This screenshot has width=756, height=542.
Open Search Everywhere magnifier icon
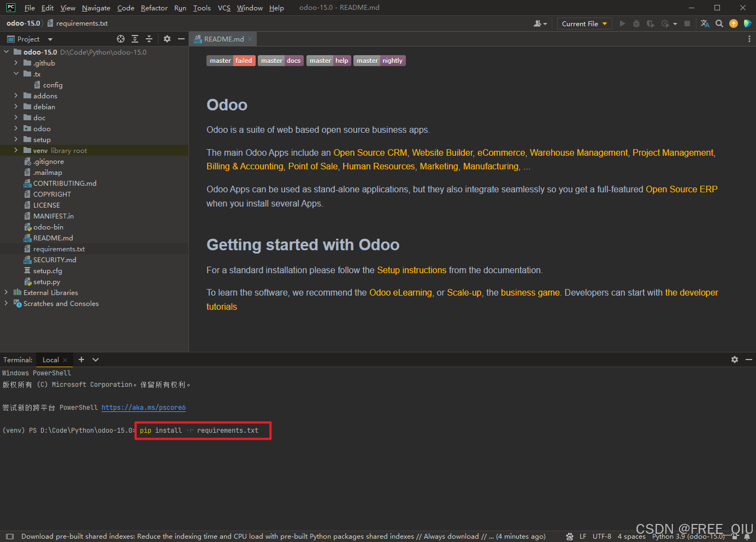click(719, 23)
